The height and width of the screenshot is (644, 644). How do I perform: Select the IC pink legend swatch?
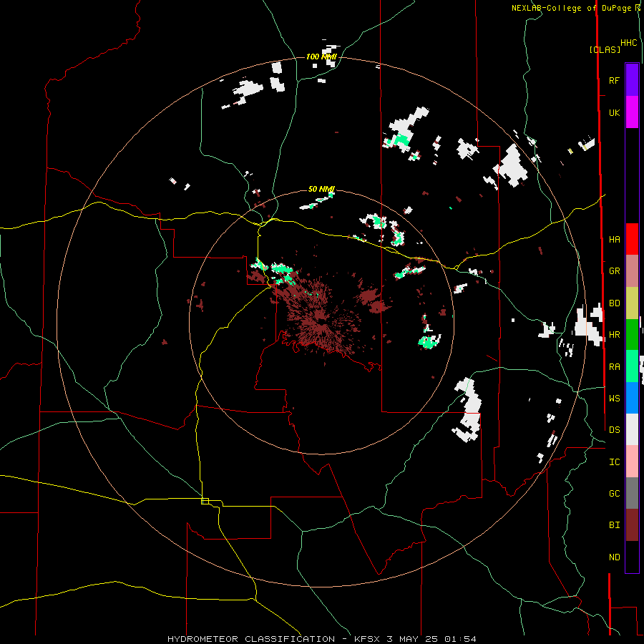point(632,462)
